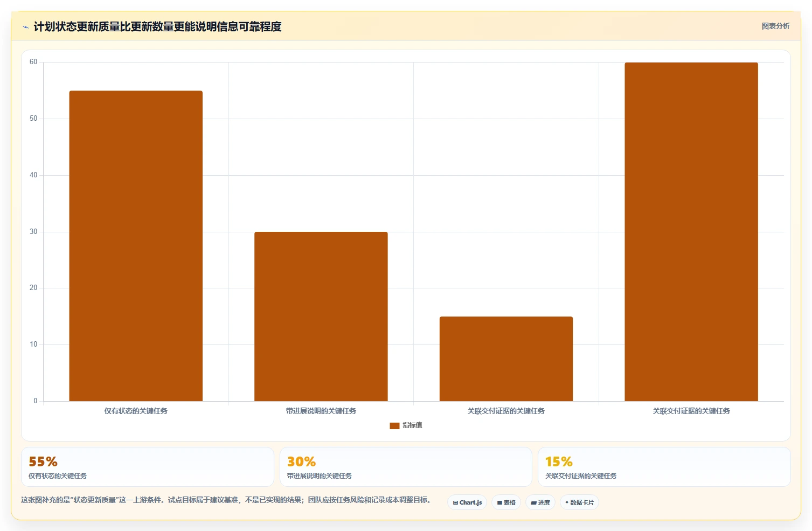Click the y-axis label 40

coord(33,175)
